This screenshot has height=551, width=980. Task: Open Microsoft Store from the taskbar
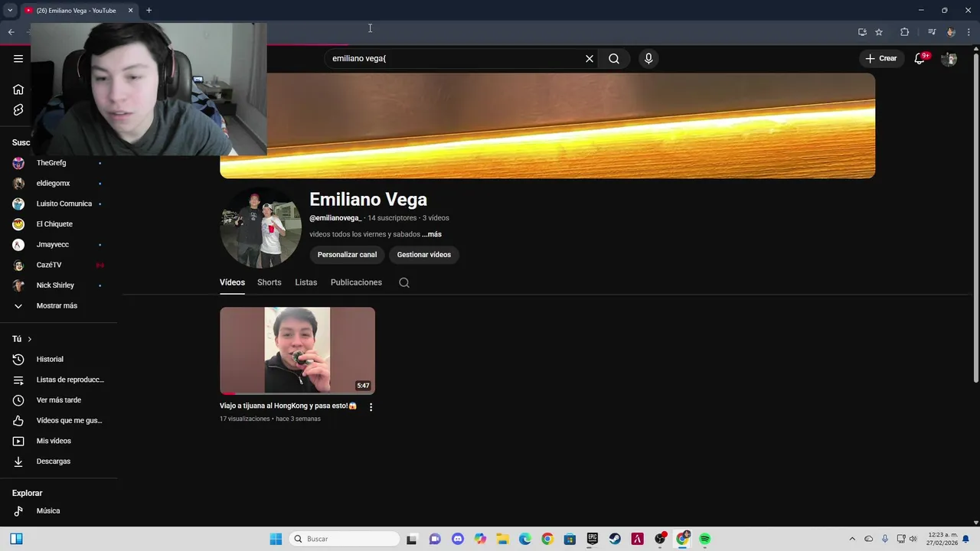(570, 539)
